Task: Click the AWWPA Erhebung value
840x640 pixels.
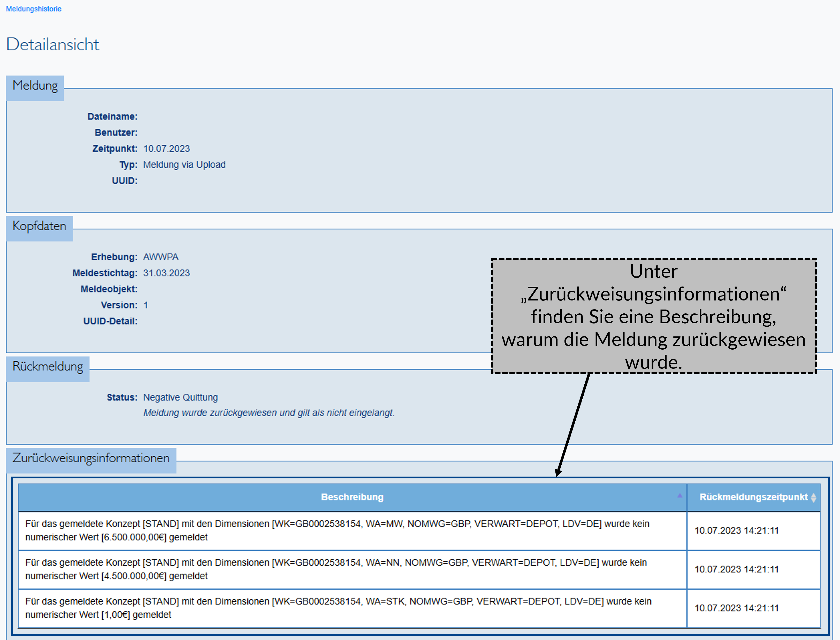Action: [160, 257]
